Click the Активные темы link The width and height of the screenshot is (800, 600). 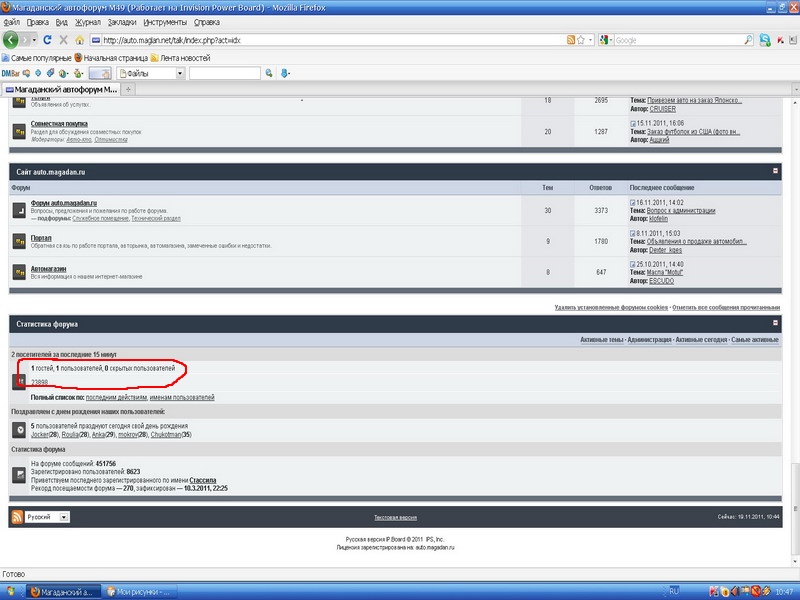point(601,341)
